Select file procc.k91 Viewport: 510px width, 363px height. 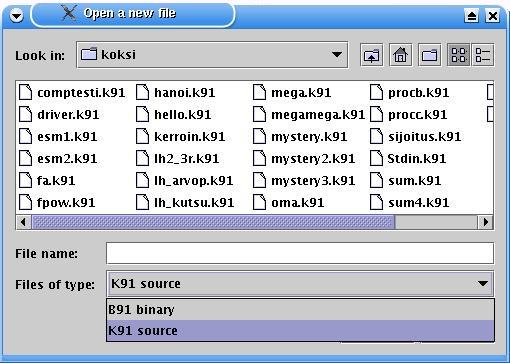[409, 114]
